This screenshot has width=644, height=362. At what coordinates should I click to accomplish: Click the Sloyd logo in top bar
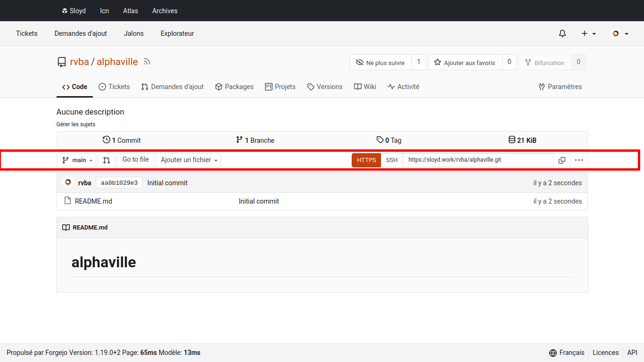(x=65, y=11)
